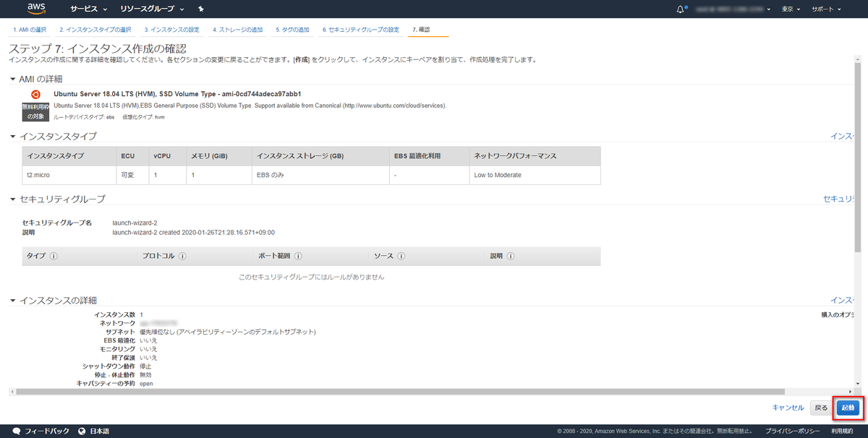The image size is (868, 438).
Task: Click the サブネット value text
Action: (228, 332)
